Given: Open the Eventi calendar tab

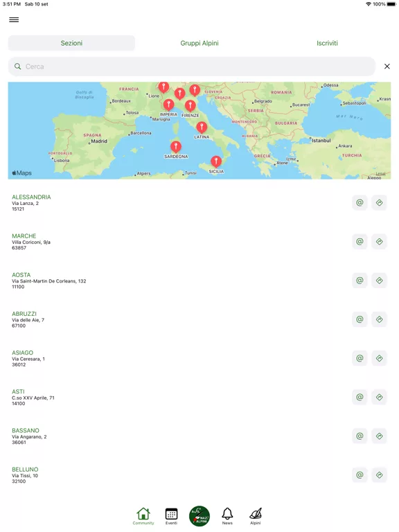Looking at the screenshot, I should (x=171, y=516).
